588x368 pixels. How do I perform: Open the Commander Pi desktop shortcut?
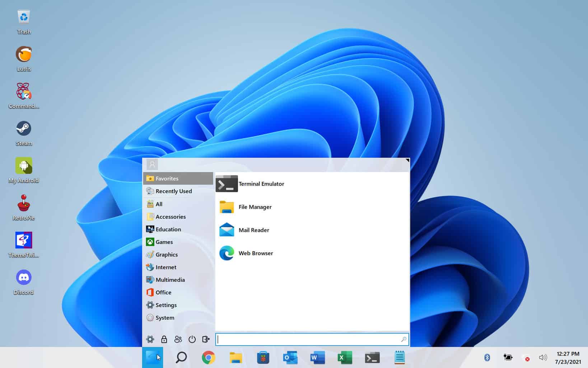(x=24, y=96)
